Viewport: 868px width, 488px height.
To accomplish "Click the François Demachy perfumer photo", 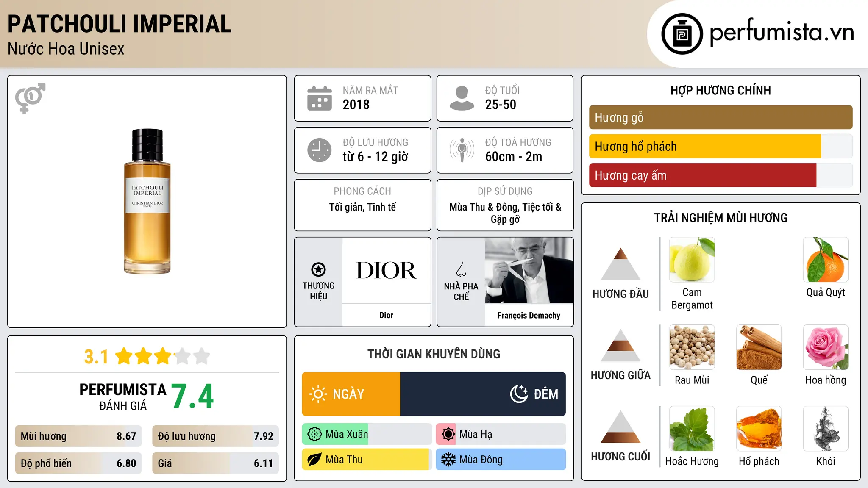I will (x=529, y=270).
